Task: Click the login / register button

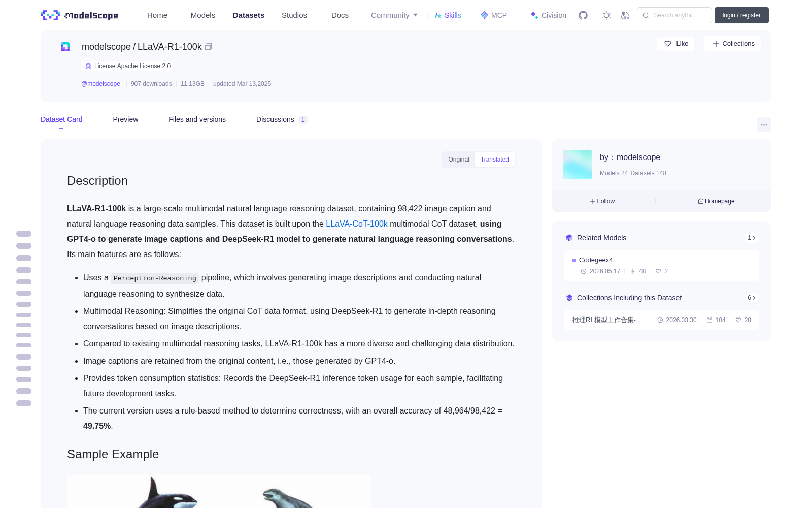Action: 741,15
